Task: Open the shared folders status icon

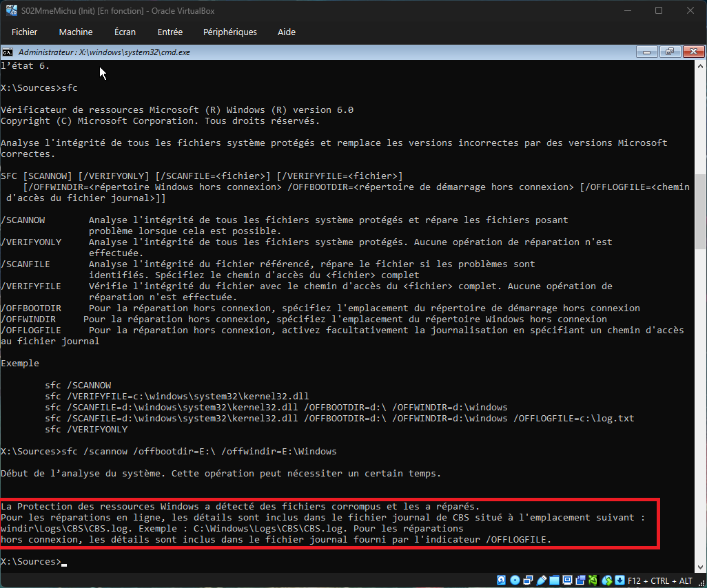Action: [555, 580]
